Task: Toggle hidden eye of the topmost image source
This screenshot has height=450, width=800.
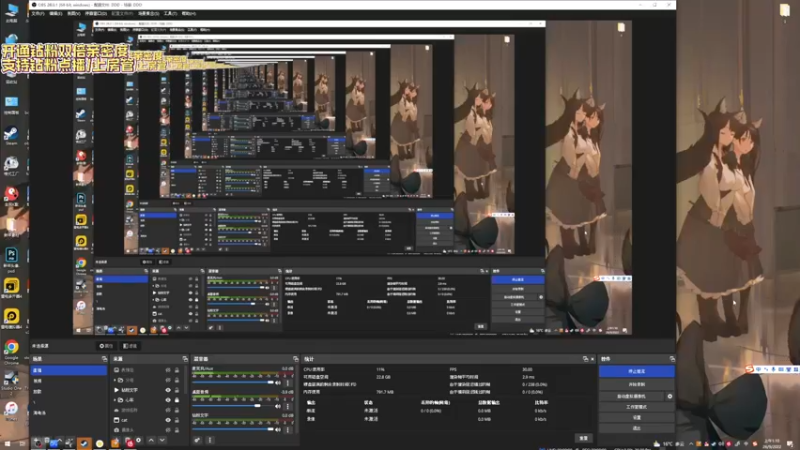Action: pos(168,370)
